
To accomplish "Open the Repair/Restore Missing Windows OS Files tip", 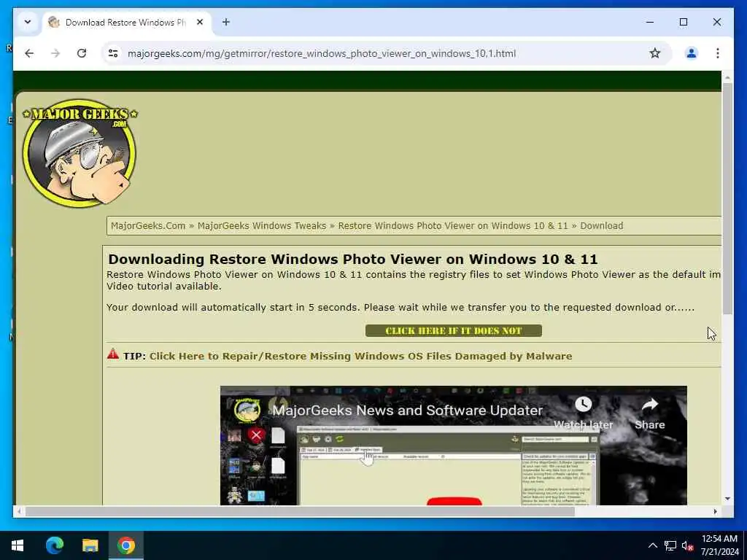I will tap(360, 356).
